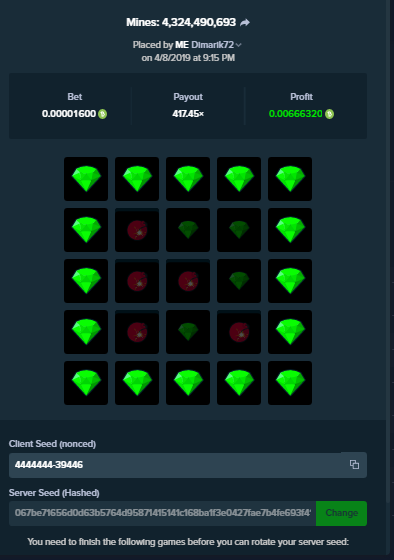Screen dimensions: 394x560
Task: Click the dim gem in row 3, column 4
Action: pyautogui.click(x=239, y=281)
